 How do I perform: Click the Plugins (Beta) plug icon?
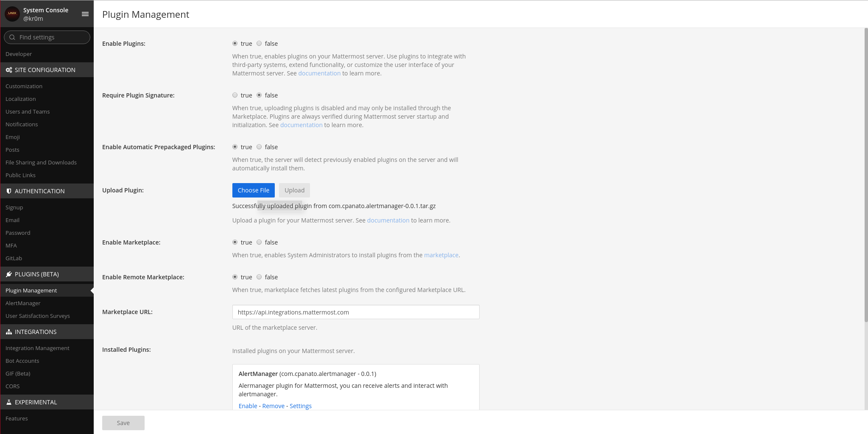click(x=8, y=274)
